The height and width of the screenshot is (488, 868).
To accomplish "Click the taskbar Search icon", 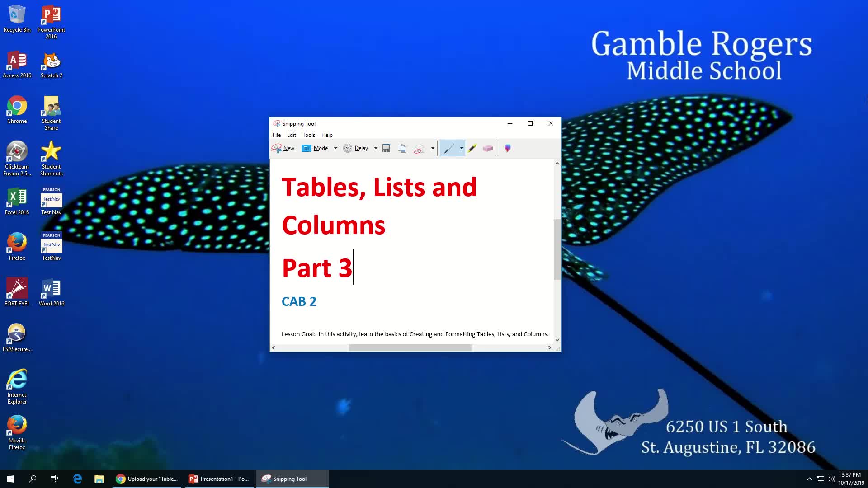I will click(33, 479).
